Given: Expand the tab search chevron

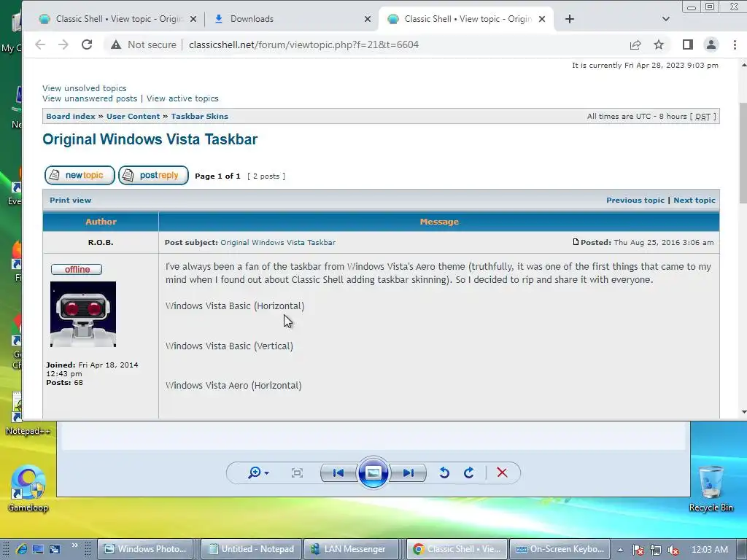Looking at the screenshot, I should [665, 19].
